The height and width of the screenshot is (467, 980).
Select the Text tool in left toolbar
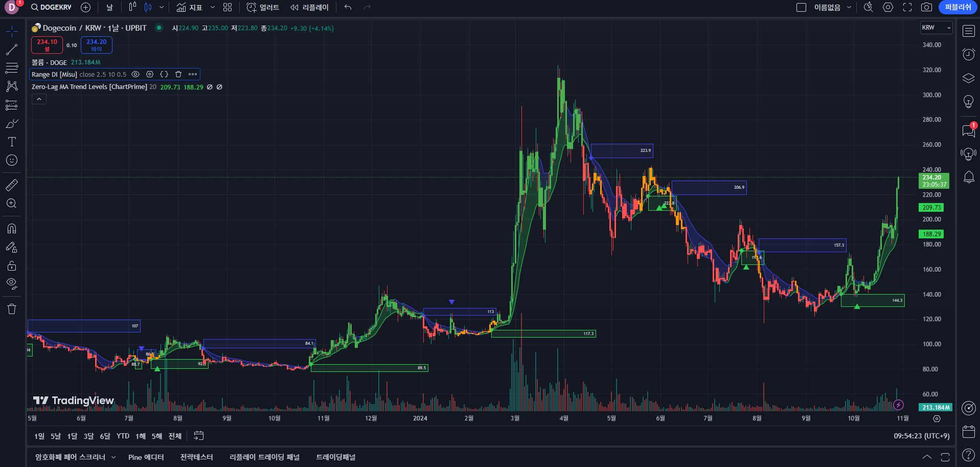click(12, 142)
